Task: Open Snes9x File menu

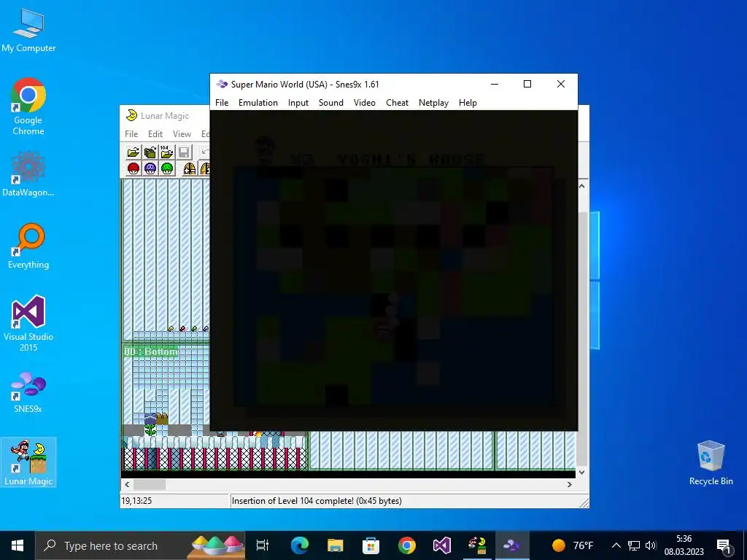Action: (x=222, y=103)
